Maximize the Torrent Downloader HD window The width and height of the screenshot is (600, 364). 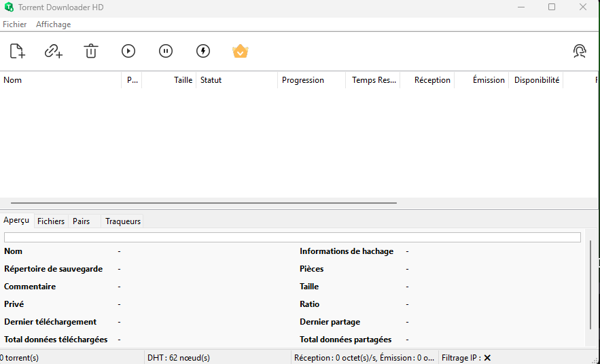(551, 7)
